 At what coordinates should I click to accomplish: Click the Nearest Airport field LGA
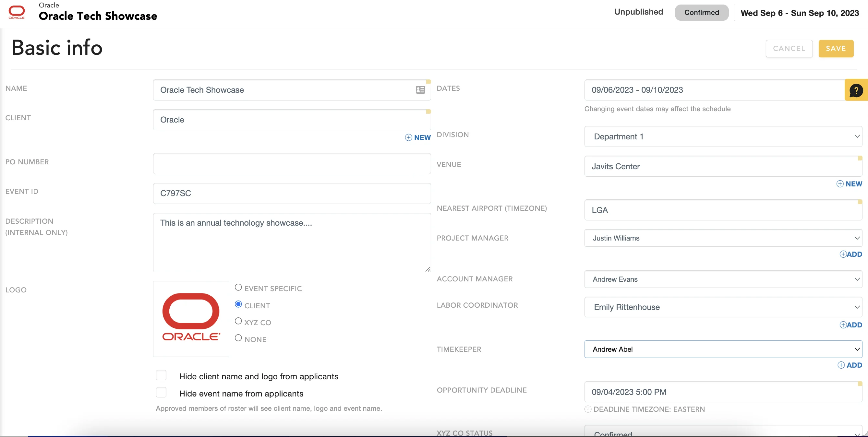tap(723, 210)
